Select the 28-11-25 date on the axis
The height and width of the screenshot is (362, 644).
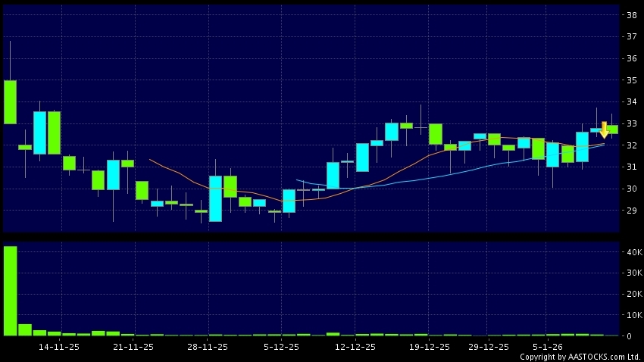coord(207,347)
